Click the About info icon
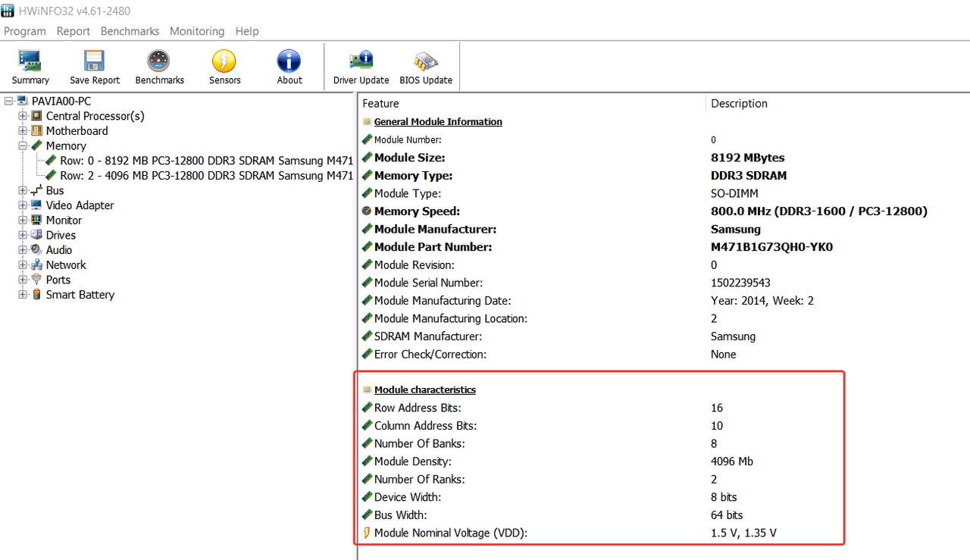Screen dimensions: 970x560 pos(289,61)
